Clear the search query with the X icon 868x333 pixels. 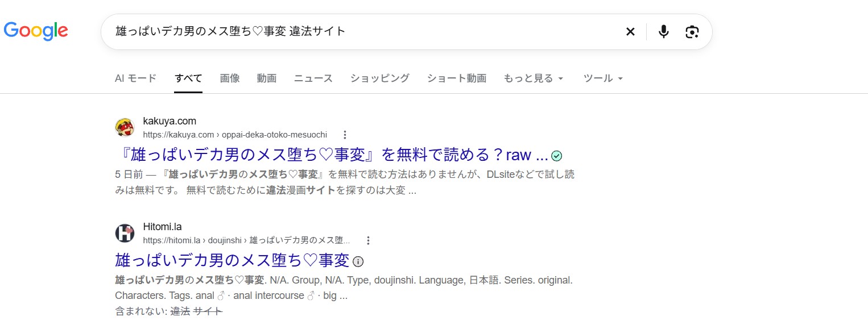click(630, 32)
